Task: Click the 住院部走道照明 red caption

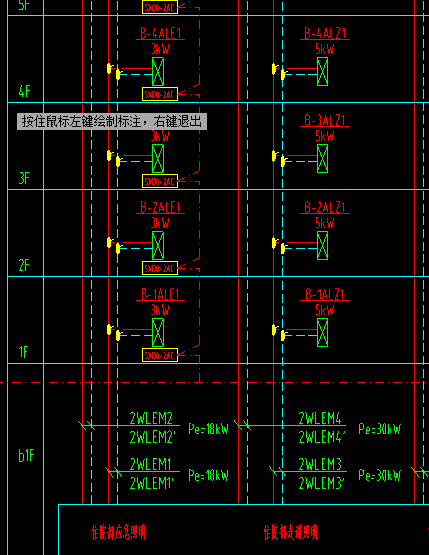Action: pyautogui.click(x=290, y=532)
